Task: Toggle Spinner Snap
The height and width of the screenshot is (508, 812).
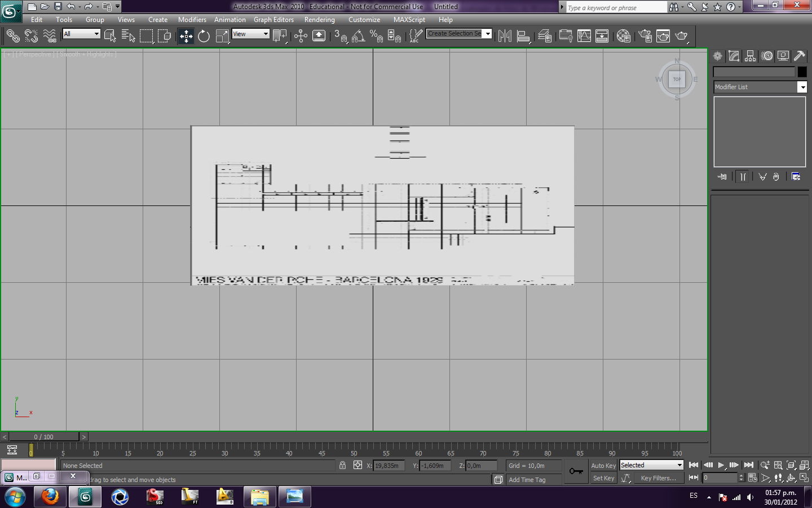Action: point(395,36)
